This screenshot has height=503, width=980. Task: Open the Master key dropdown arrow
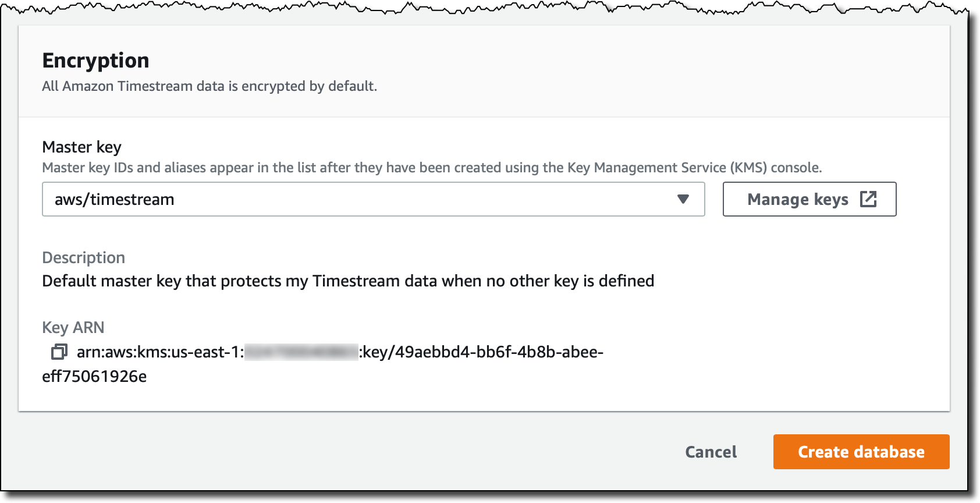[x=683, y=199]
